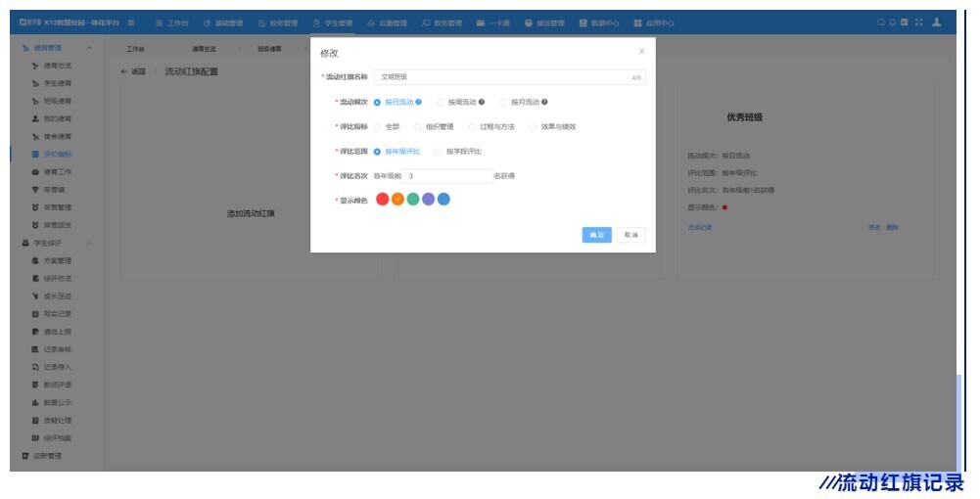
Task: Click the user avatar icon in header
Action: pyautogui.click(x=937, y=23)
